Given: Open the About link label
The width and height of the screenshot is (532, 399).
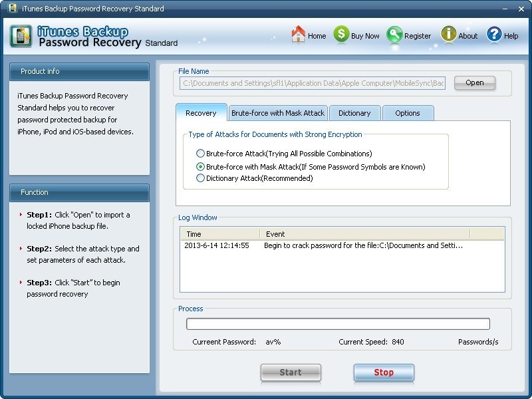Looking at the screenshot, I should [467, 36].
